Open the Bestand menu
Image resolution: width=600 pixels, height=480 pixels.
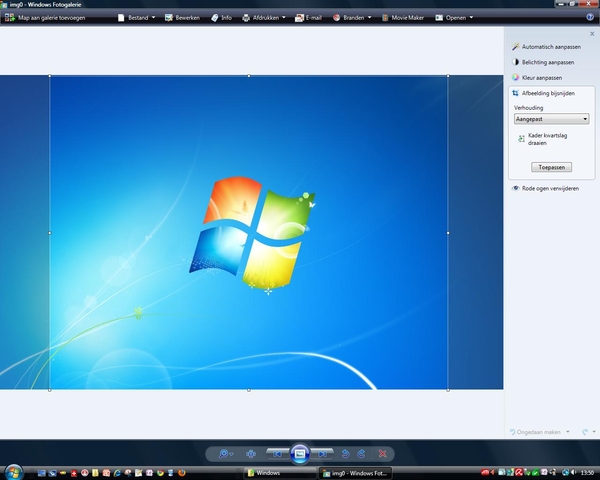coord(136,18)
